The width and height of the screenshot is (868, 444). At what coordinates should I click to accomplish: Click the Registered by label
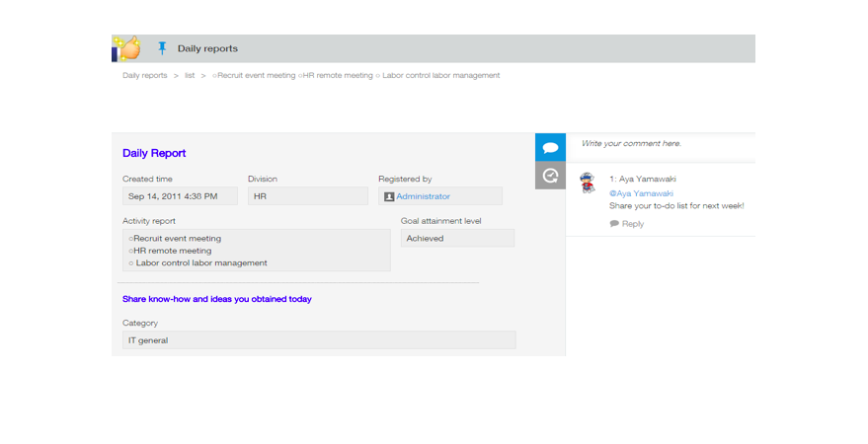point(405,180)
